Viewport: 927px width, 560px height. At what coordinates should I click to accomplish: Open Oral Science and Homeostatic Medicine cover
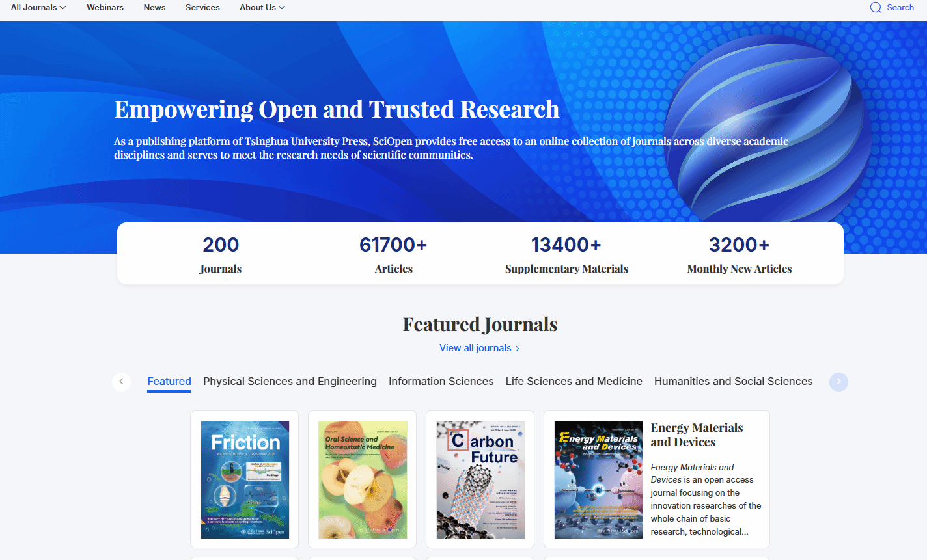coord(363,479)
